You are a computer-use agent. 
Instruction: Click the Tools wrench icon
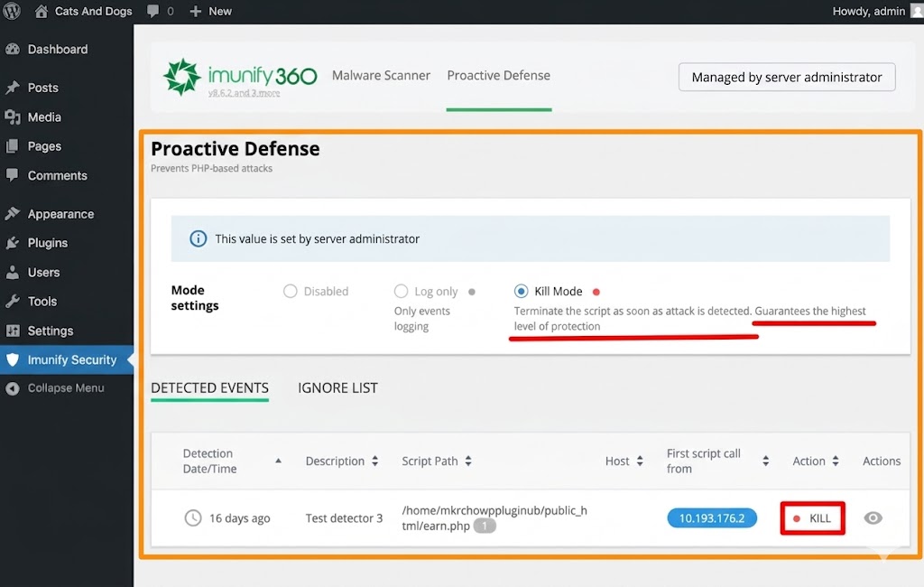pyautogui.click(x=13, y=302)
